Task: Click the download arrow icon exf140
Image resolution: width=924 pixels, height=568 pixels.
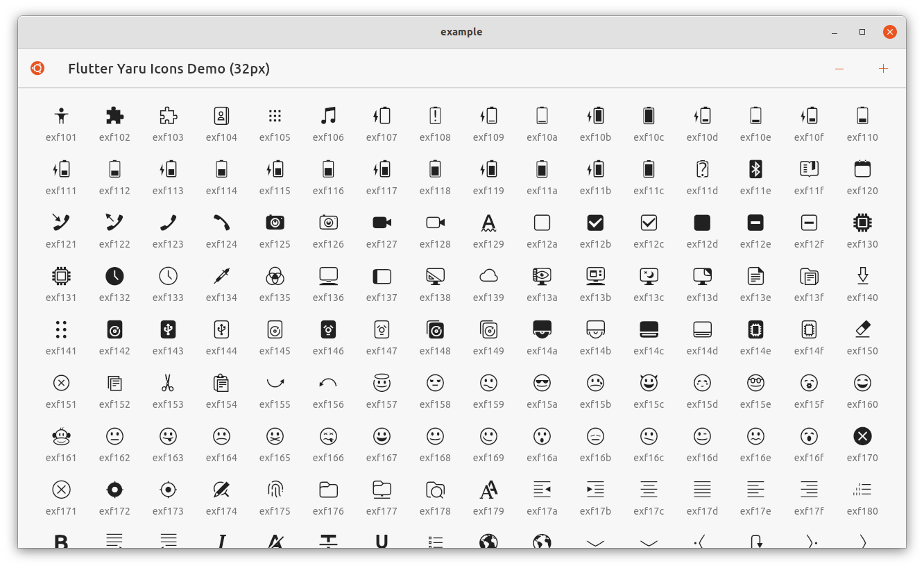Action: [862, 275]
